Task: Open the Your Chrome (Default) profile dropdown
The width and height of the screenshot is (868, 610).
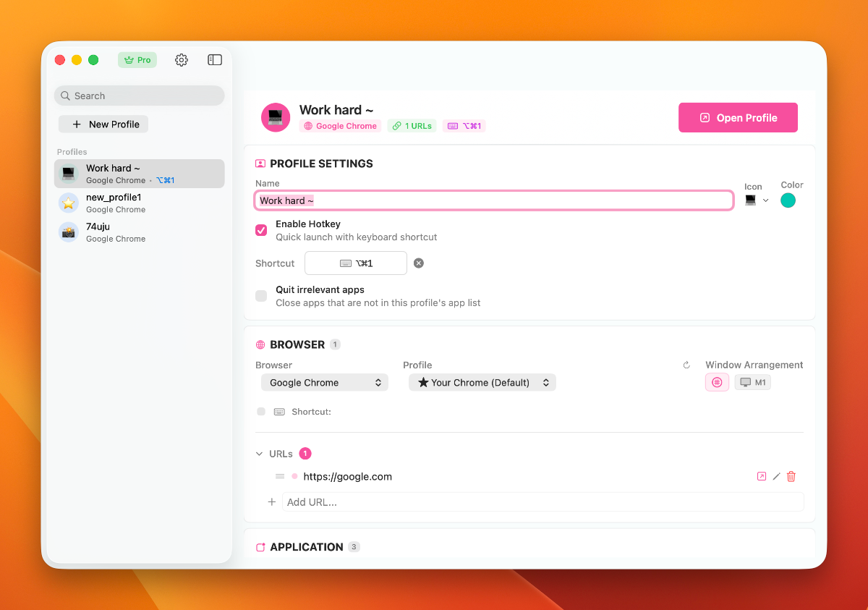Action: tap(482, 383)
